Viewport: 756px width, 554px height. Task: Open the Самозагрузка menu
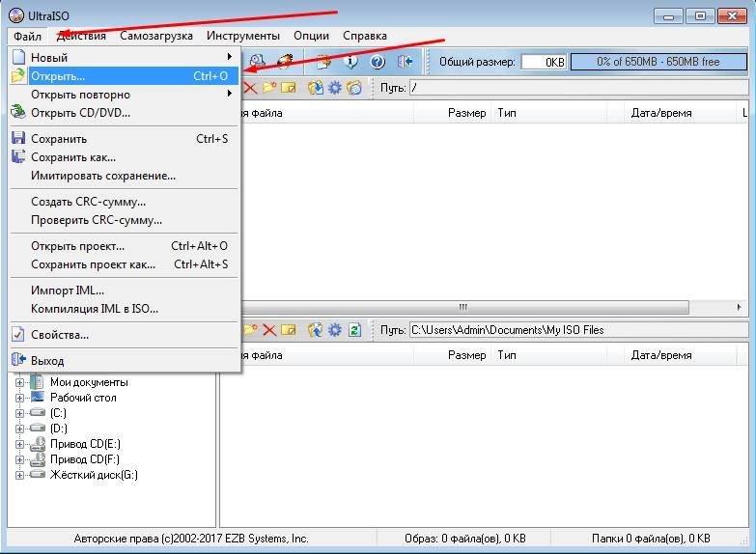pos(156,36)
